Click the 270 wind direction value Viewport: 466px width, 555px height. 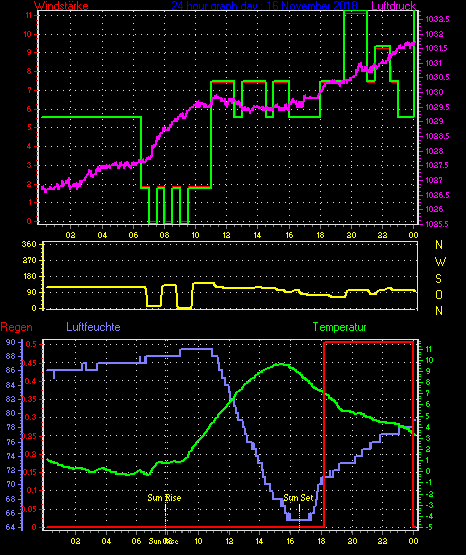click(29, 261)
